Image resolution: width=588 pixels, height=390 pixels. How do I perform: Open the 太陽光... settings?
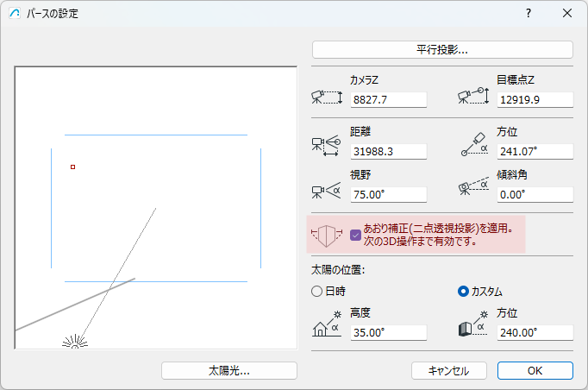(229, 371)
